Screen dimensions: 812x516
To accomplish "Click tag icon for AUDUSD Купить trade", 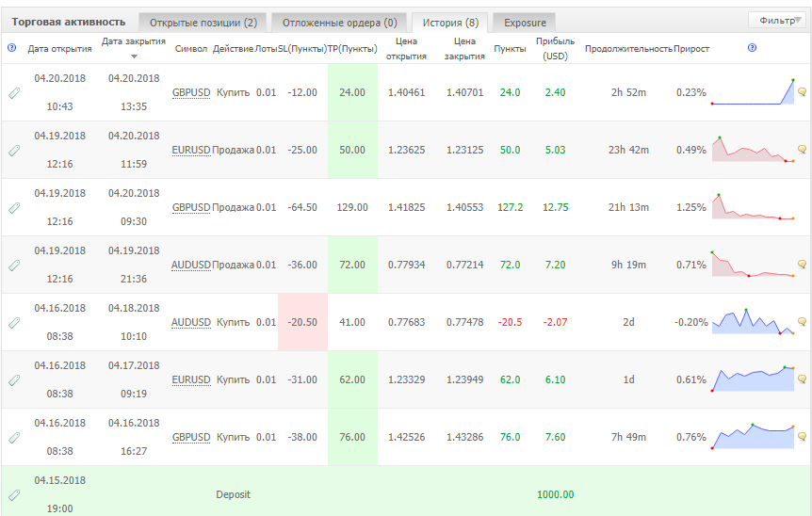I will (x=14, y=323).
